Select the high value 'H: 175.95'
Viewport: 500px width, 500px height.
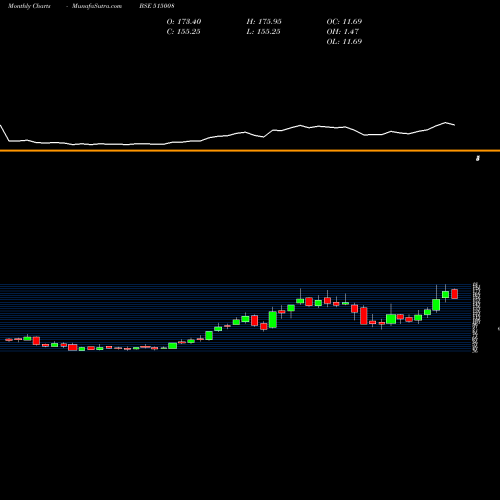point(264,22)
